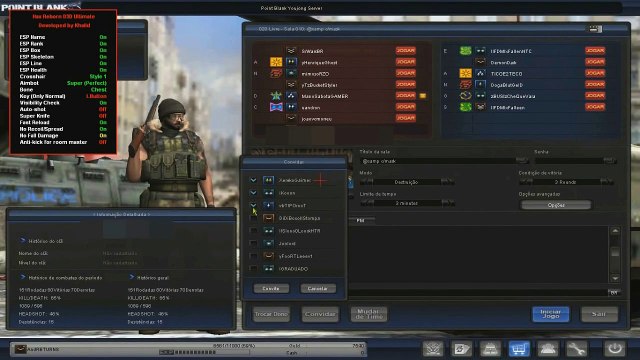Click the skull rank badge on last blue team row
Viewport: 640px width, 360px height.
coord(480,107)
